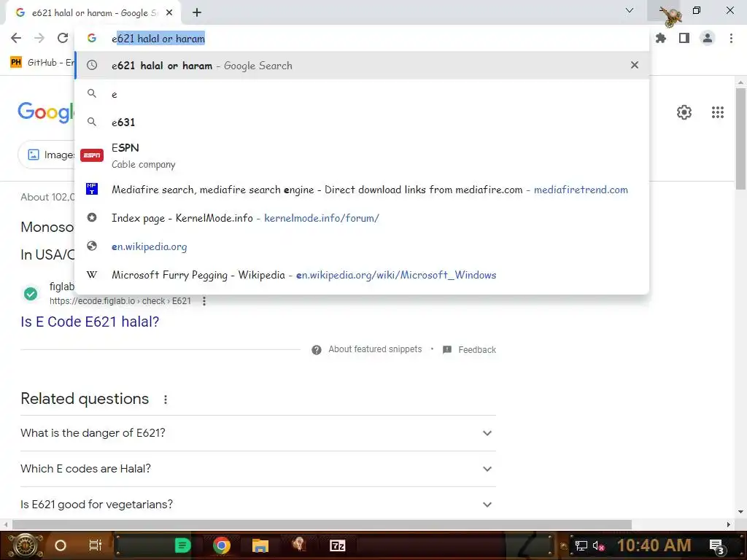The height and width of the screenshot is (560, 747).
Task: Open KernelMode.info Index page suggestion
Action: point(362,218)
